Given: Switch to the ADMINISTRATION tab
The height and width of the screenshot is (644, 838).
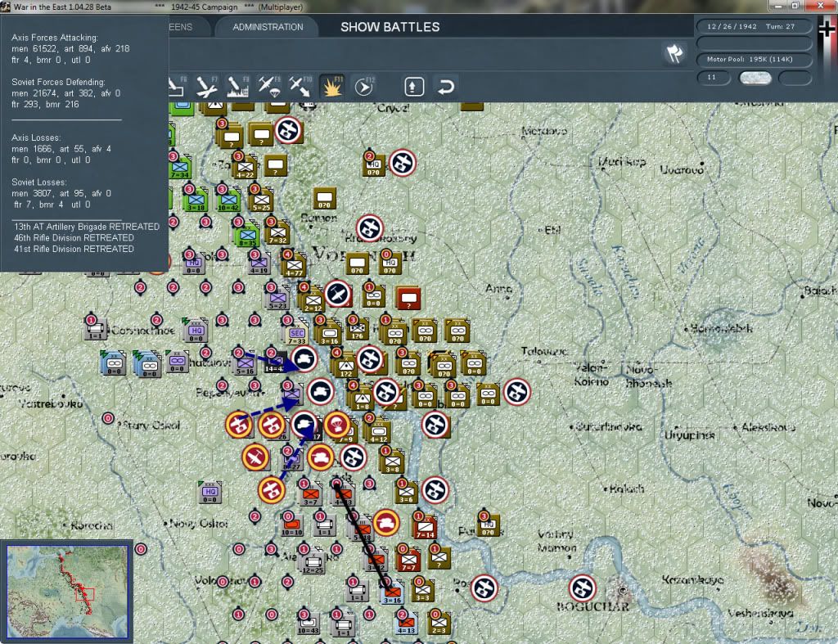Looking at the screenshot, I should tap(268, 27).
